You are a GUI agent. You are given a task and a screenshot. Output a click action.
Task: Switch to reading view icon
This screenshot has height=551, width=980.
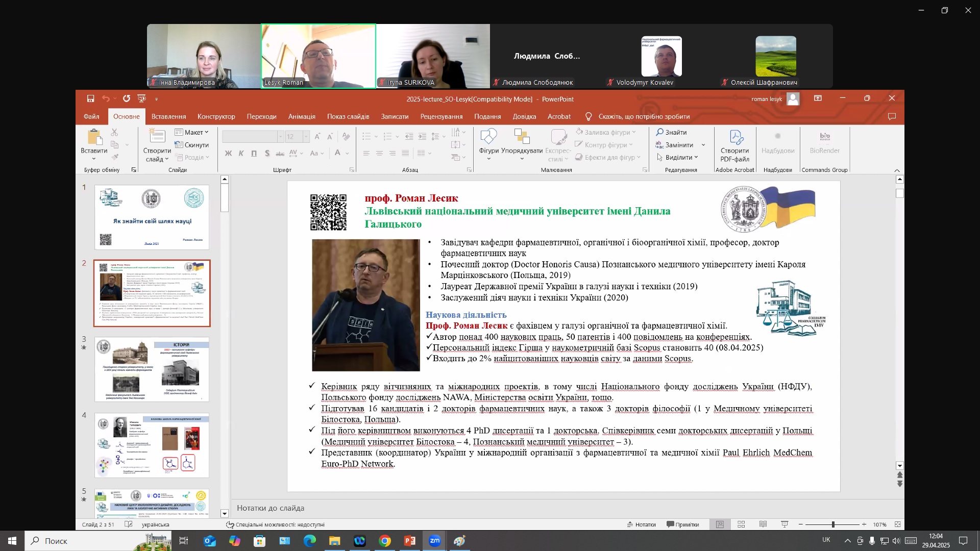(x=763, y=524)
